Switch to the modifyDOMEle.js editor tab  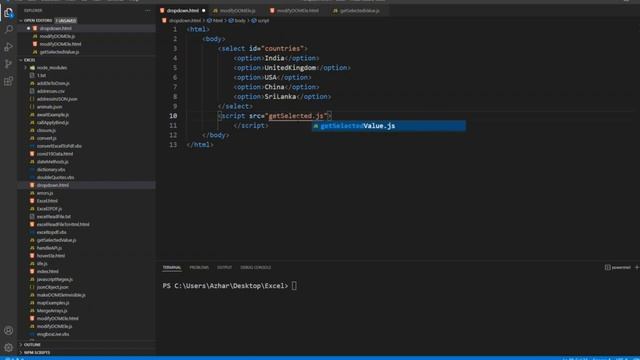click(x=238, y=11)
